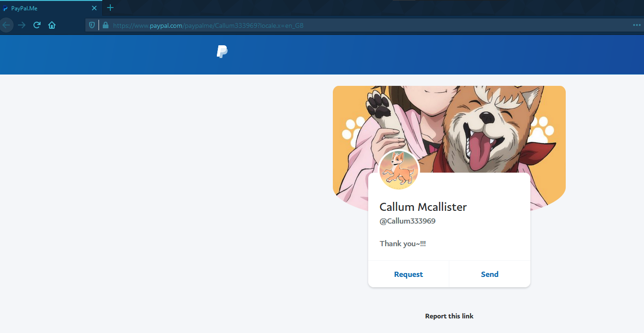This screenshot has width=644, height=333.
Task: Select the @Callum333969 username text
Action: coord(407,221)
